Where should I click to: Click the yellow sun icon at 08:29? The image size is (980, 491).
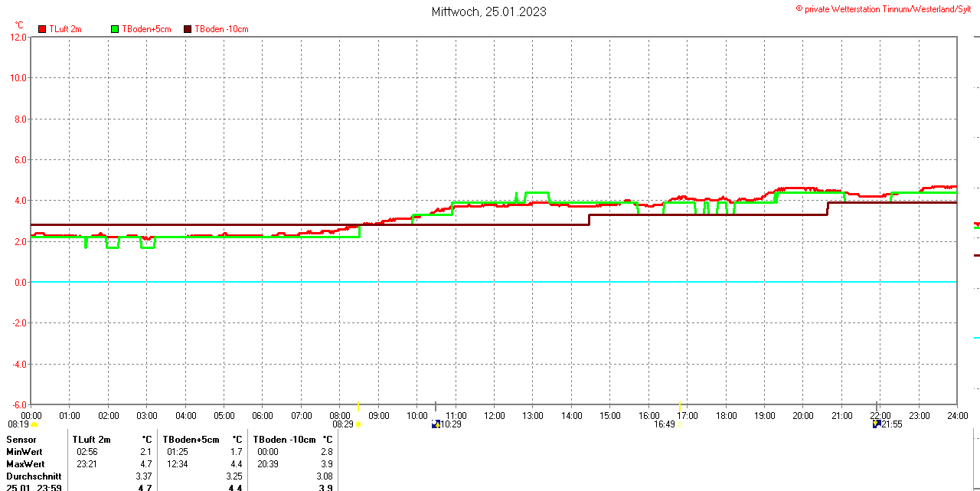(358, 424)
